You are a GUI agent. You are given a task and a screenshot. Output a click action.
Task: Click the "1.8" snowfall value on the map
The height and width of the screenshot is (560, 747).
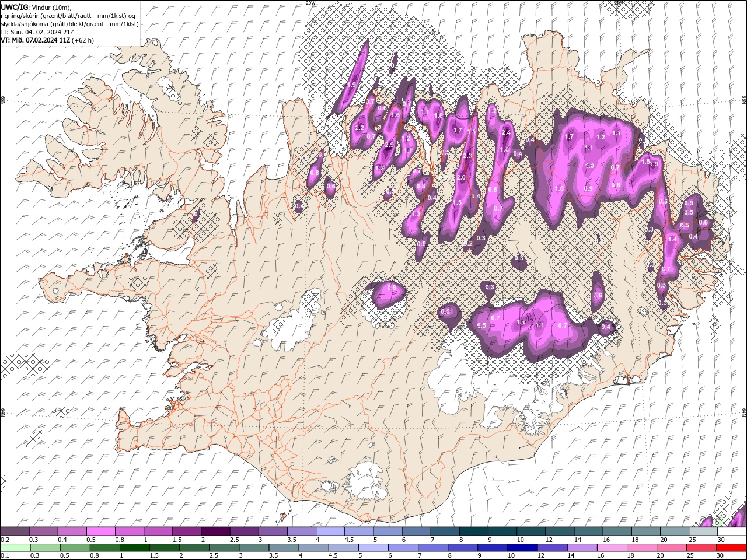click(438, 116)
